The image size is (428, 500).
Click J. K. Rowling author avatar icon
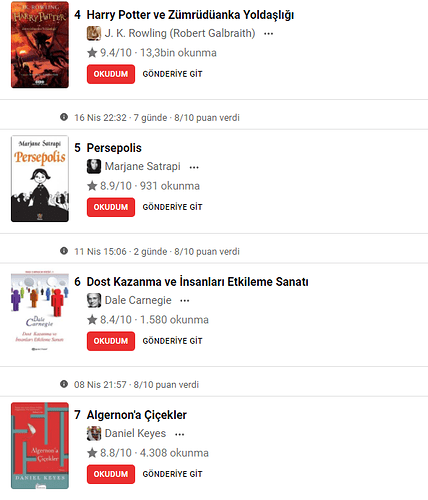[94, 33]
